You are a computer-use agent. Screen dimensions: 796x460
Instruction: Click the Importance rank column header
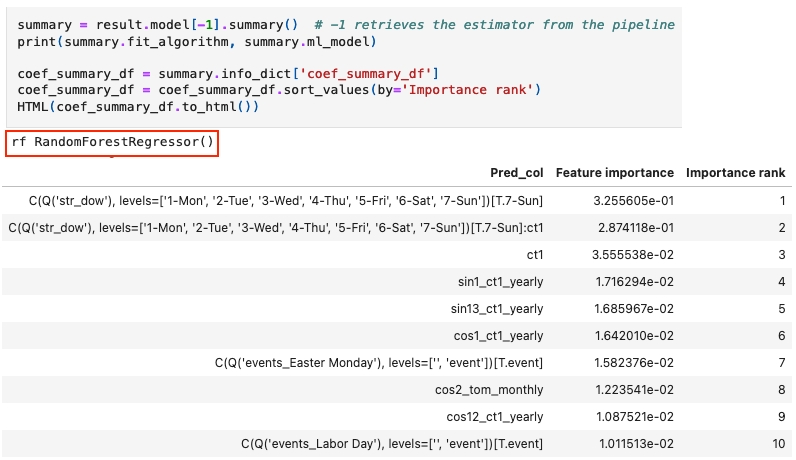735,173
